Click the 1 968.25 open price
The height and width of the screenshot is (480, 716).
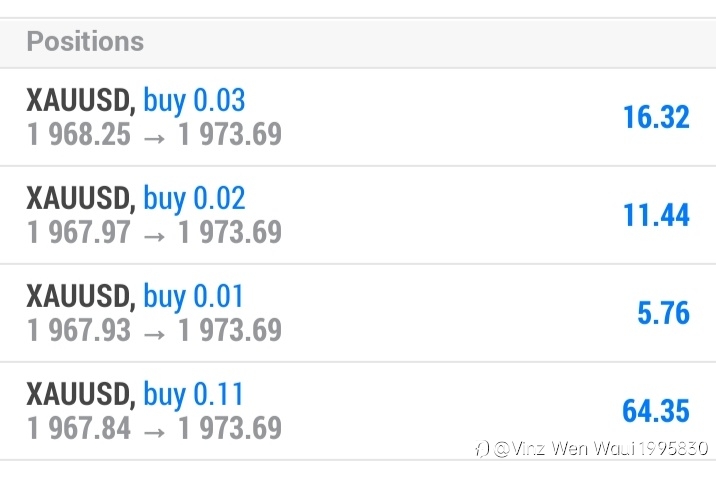[x=79, y=134]
